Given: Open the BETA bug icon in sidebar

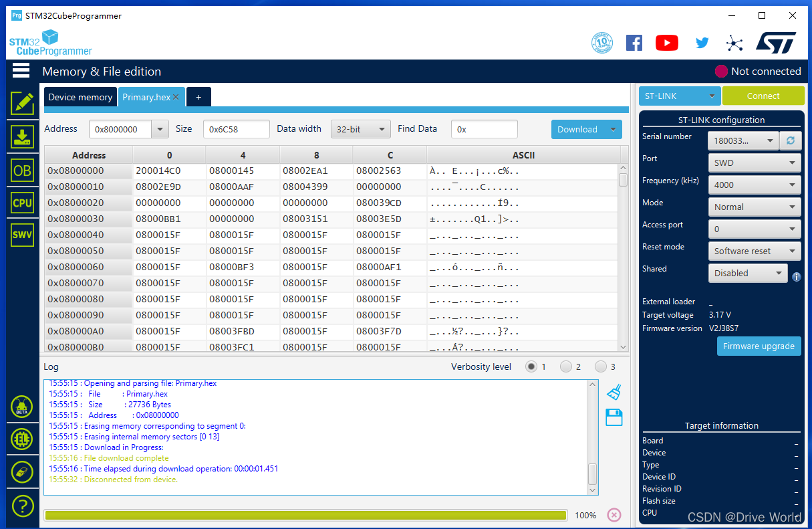Looking at the screenshot, I should point(22,407).
